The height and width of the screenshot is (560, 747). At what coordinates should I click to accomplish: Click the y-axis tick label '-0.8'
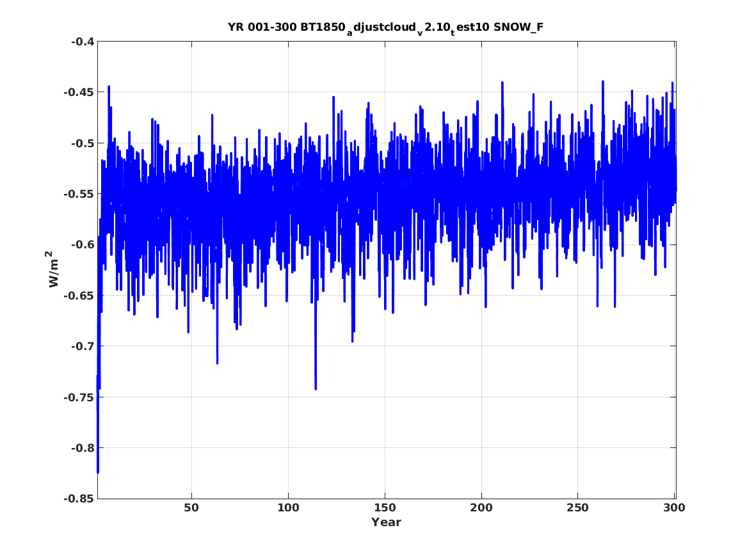point(83,448)
